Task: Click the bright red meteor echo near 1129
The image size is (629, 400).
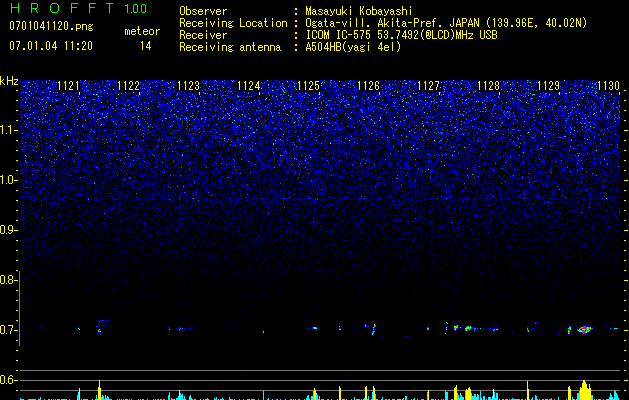Action: click(x=584, y=329)
